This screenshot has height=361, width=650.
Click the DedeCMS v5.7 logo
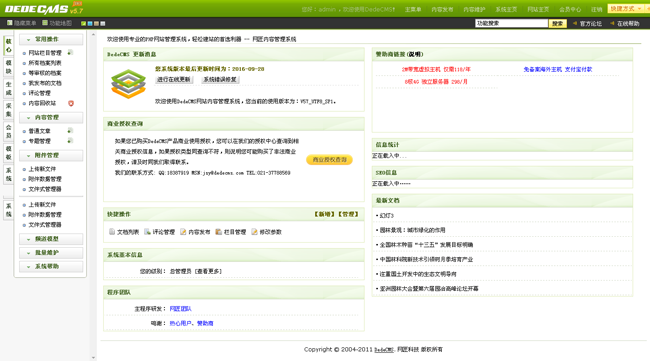(44, 9)
